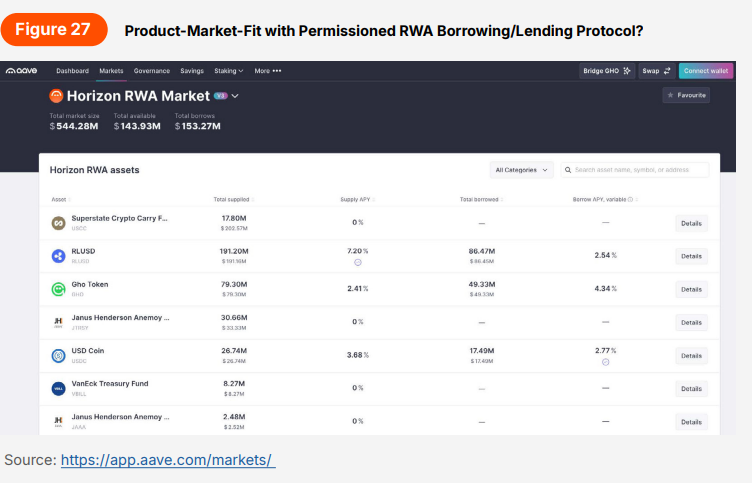Screen dimensions: 752x483
Task: Open the Staking dropdown menu
Action: click(227, 71)
